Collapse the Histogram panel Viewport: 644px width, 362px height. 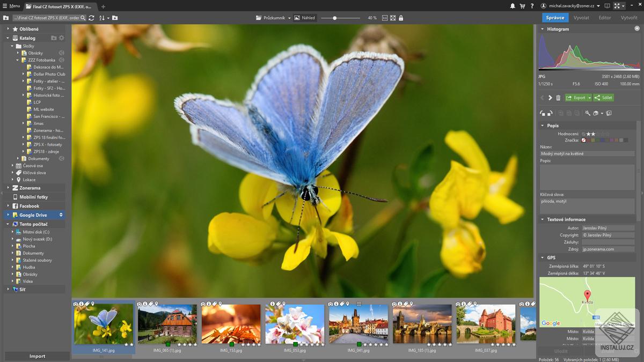tap(542, 29)
